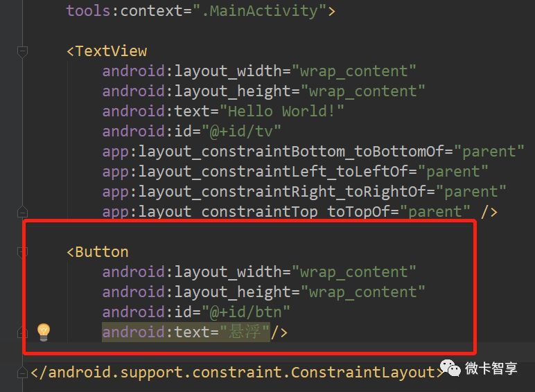This screenshot has height=392, width=535.
Task: Click the 微卡智享 watermark text
Action: click(491, 368)
